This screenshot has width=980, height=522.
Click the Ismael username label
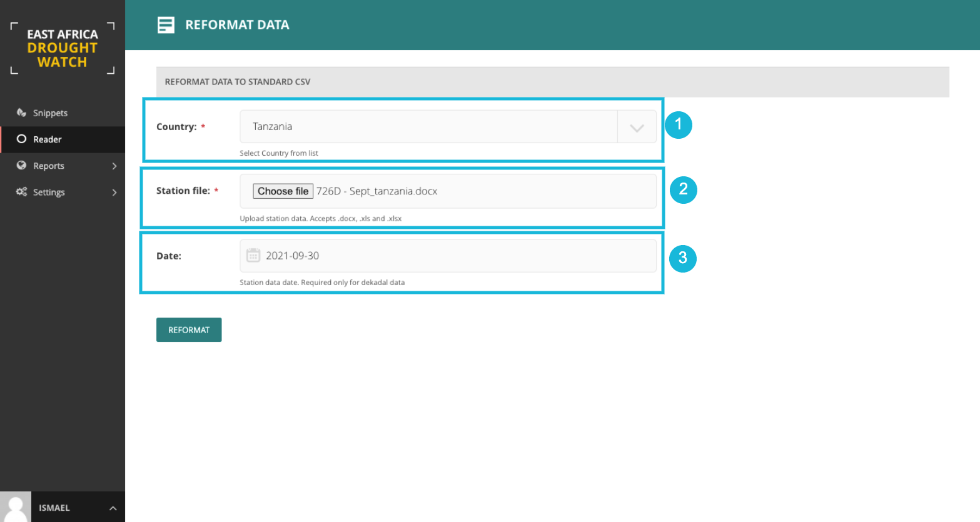[x=54, y=508]
